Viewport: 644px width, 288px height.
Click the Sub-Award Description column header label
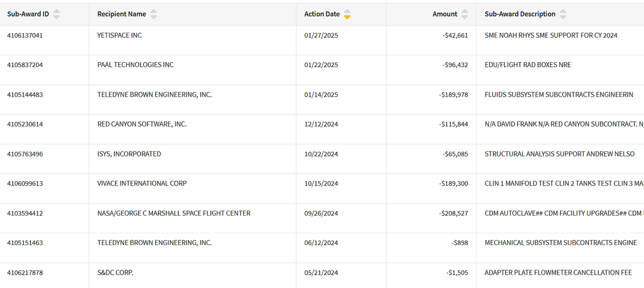tap(520, 14)
